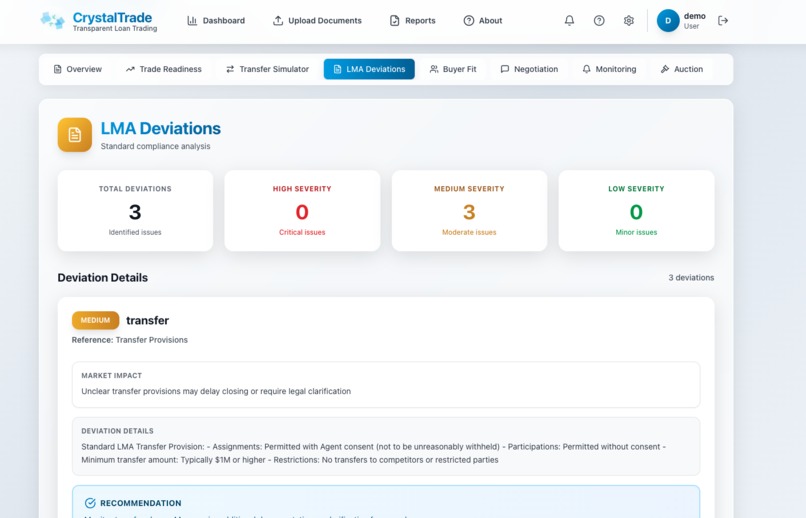This screenshot has height=518, width=806.
Task: Open the Transfer Simulator tab
Action: coord(267,69)
